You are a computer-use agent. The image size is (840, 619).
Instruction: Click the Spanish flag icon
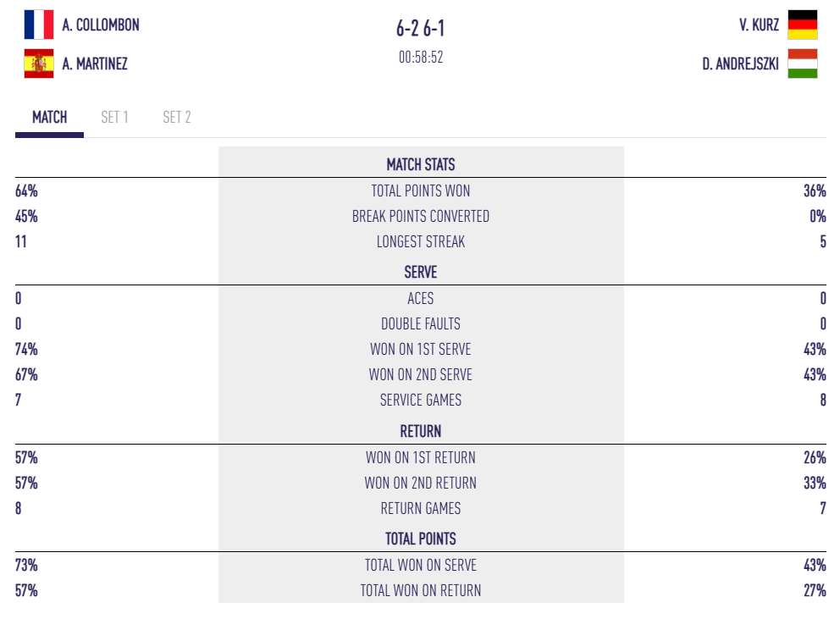click(39, 64)
